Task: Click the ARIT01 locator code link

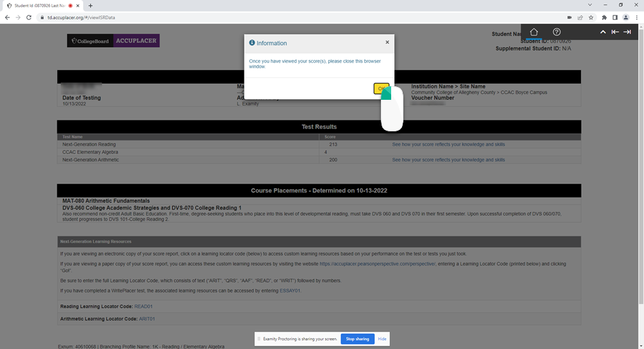Action: pyautogui.click(x=147, y=319)
